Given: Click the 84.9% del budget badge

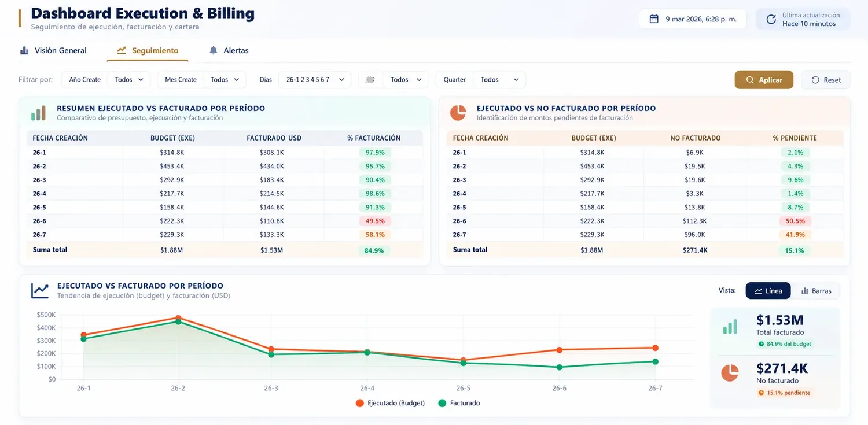Looking at the screenshot, I should (x=784, y=344).
